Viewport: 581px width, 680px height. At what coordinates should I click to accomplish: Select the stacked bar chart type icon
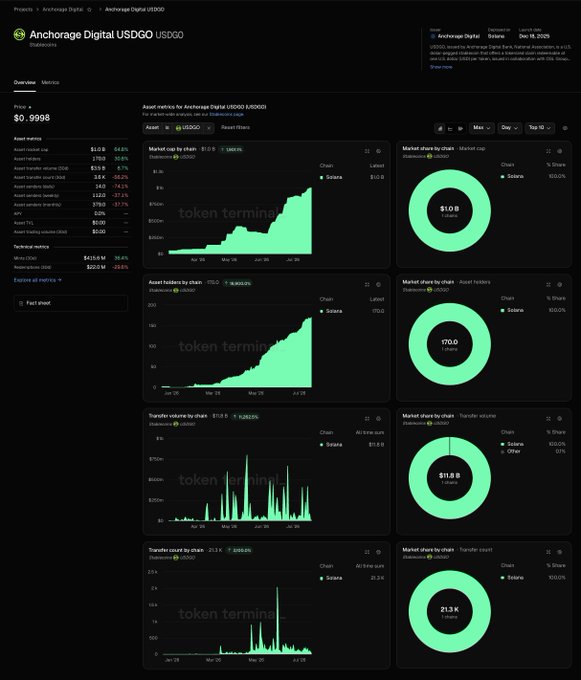[x=440, y=128]
